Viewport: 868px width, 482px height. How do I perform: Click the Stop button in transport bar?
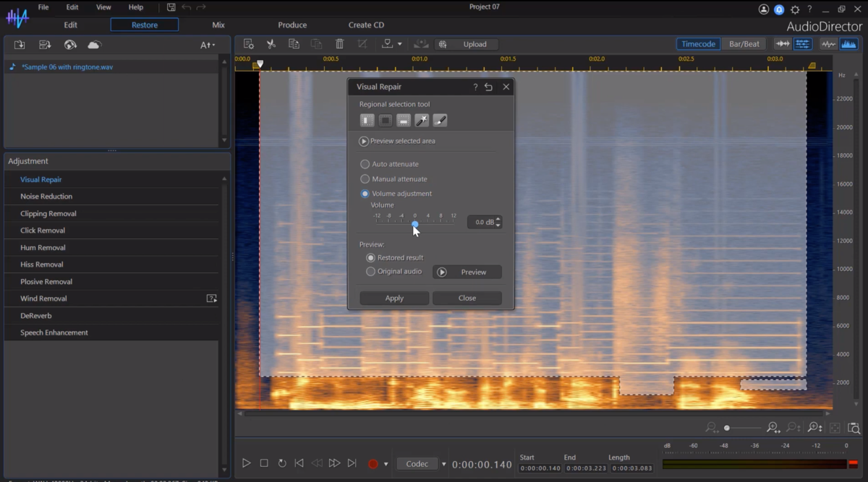(264, 463)
